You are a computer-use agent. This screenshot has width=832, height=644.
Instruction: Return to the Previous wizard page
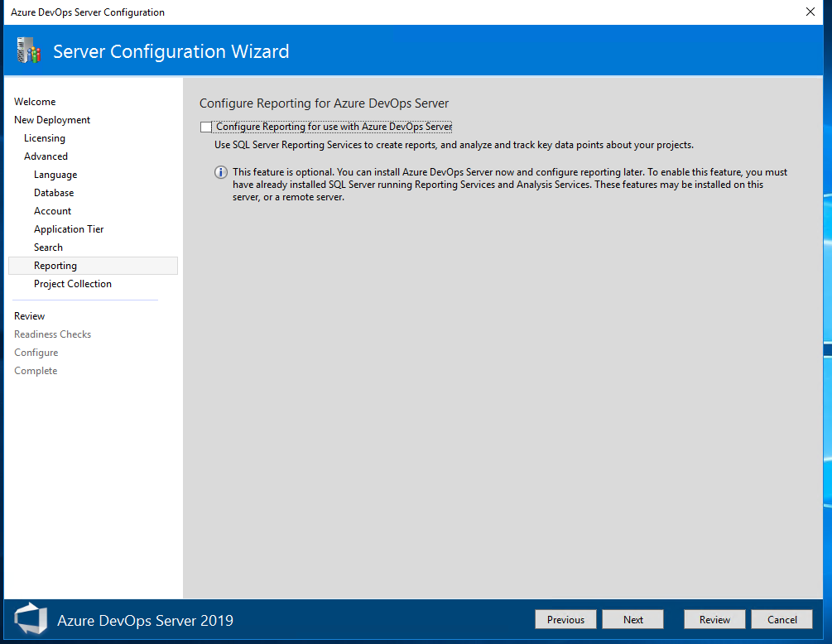point(565,620)
